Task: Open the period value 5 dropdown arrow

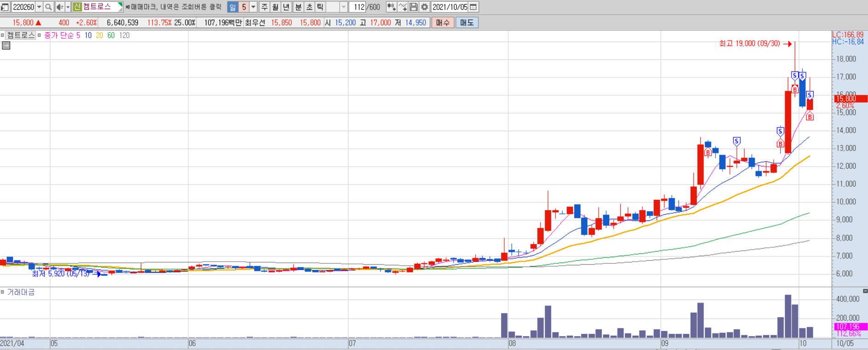Action: (x=253, y=7)
